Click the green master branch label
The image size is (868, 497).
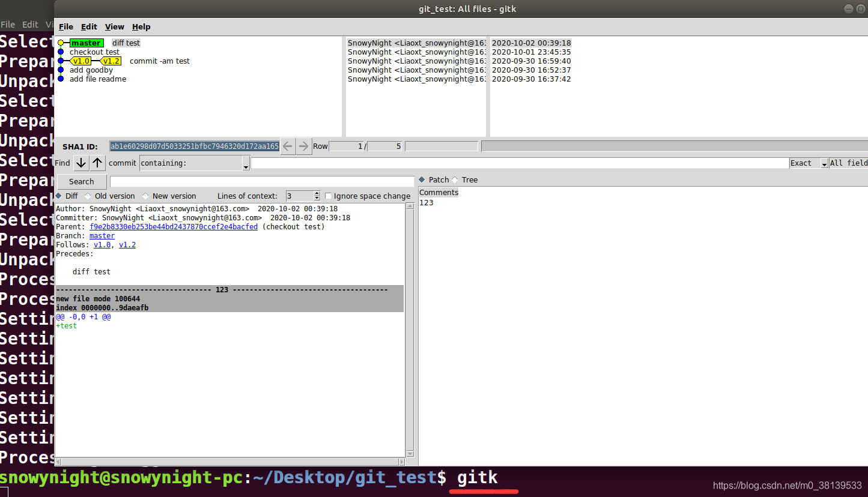click(86, 43)
